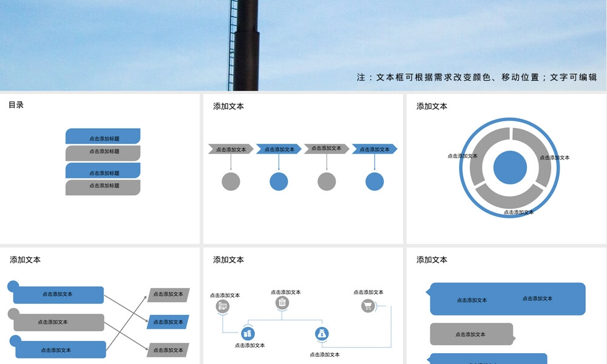Click the top gray parallelogram 点击添加文本
The image size is (607, 364).
[x=168, y=295]
